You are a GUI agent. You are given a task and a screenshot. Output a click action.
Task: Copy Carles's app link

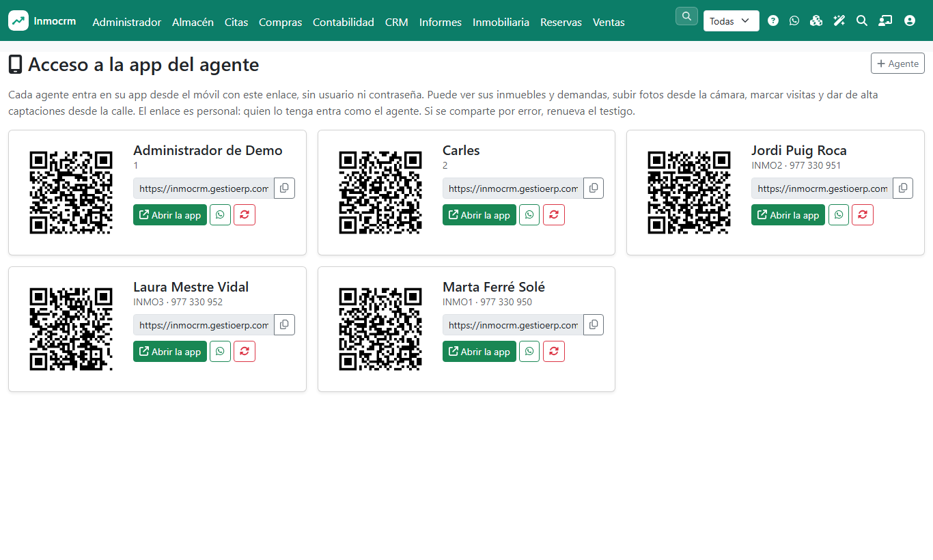594,188
